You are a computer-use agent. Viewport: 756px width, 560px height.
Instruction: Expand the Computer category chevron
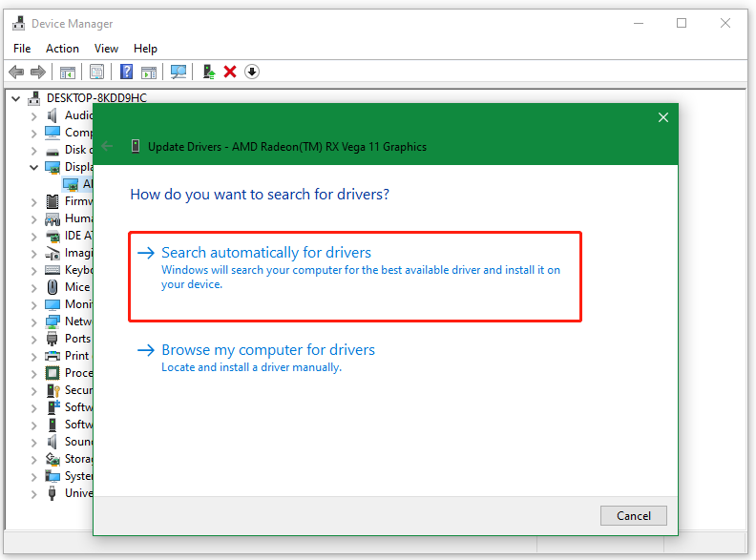[33, 134]
